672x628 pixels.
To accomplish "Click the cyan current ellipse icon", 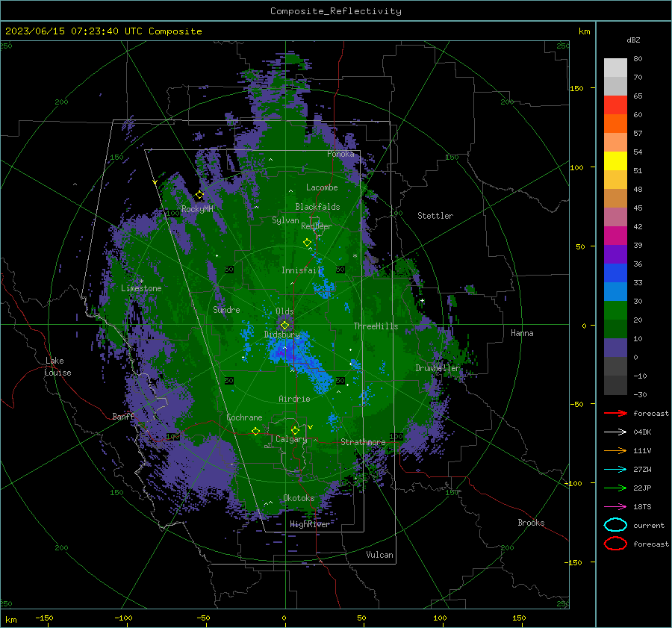I will (x=615, y=525).
